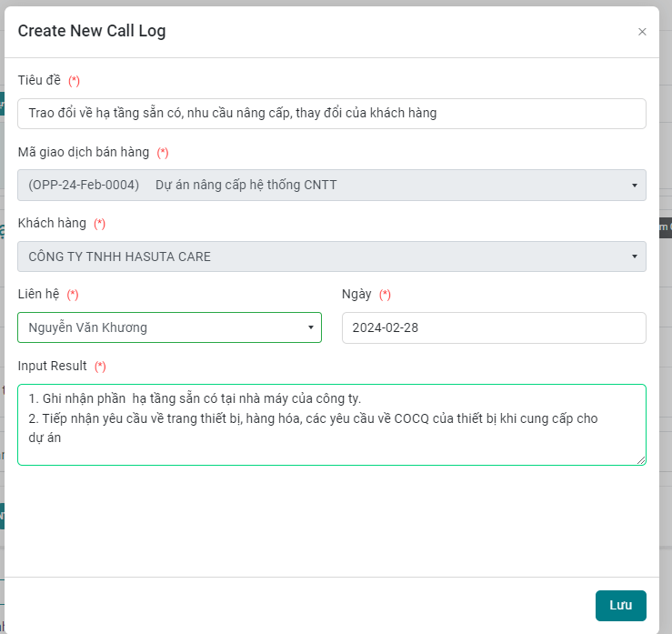The width and height of the screenshot is (672, 634).
Task: Close the Create New Call Log dialog
Action: 642,32
